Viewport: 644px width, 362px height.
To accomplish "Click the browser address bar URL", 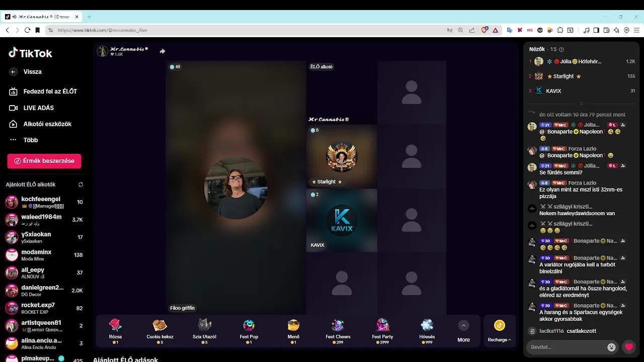I will point(103,30).
